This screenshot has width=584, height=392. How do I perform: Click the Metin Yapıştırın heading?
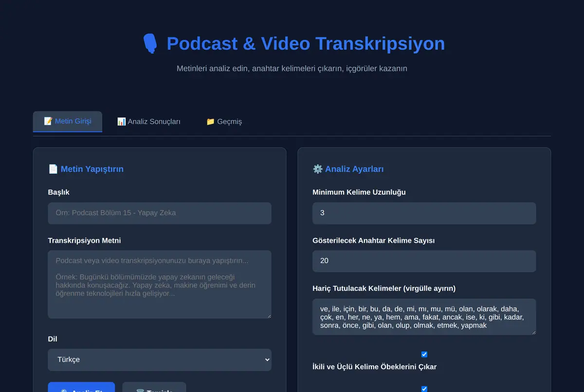[86, 169]
